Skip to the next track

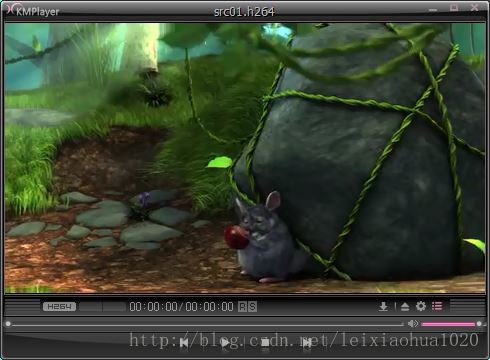tap(307, 342)
